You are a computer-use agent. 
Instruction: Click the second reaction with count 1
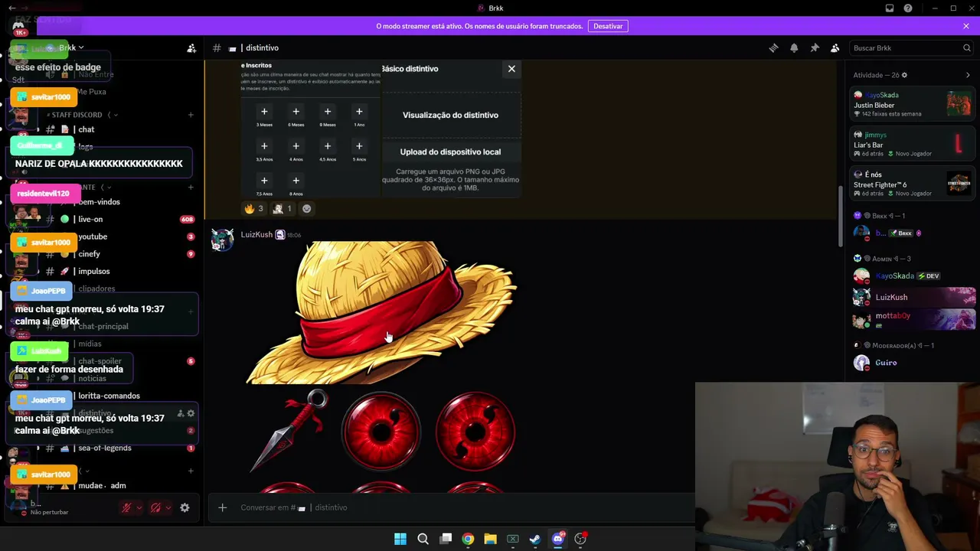pyautogui.click(x=283, y=208)
